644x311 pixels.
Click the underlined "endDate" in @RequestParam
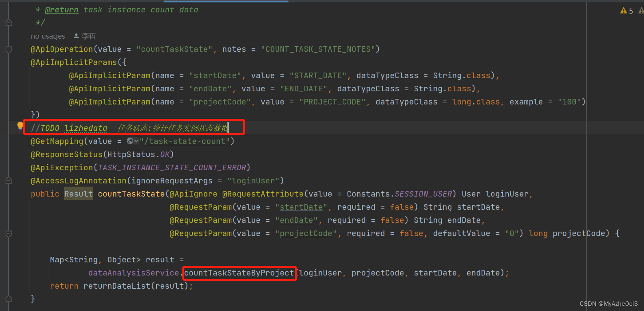[296, 220]
